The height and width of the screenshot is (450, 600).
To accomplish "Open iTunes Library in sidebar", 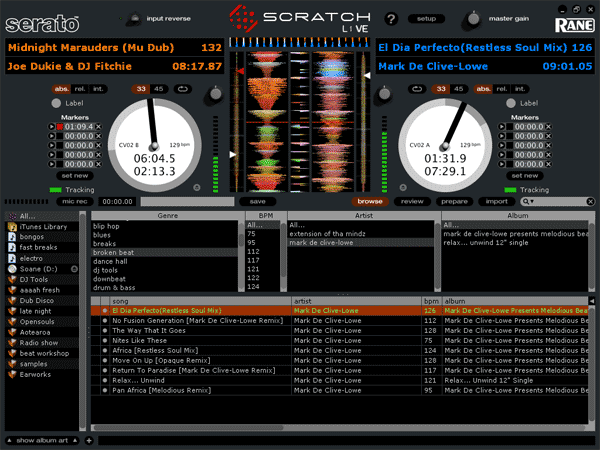I will click(x=42, y=227).
